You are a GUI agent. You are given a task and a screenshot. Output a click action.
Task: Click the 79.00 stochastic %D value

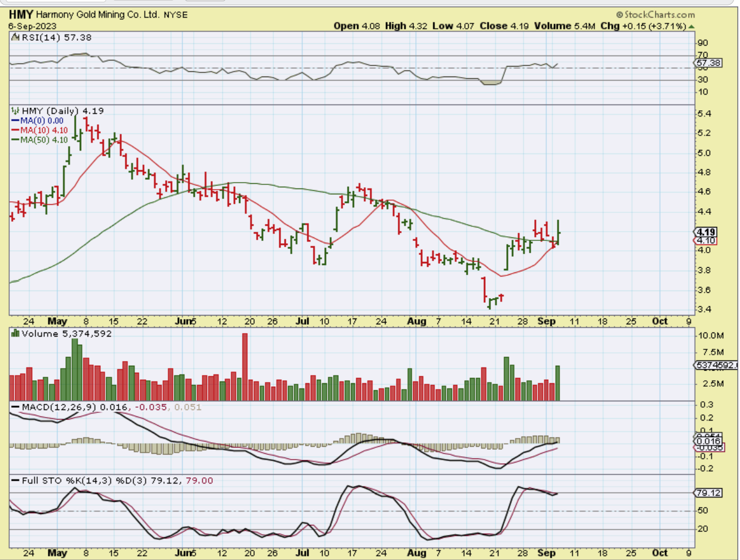click(x=199, y=481)
